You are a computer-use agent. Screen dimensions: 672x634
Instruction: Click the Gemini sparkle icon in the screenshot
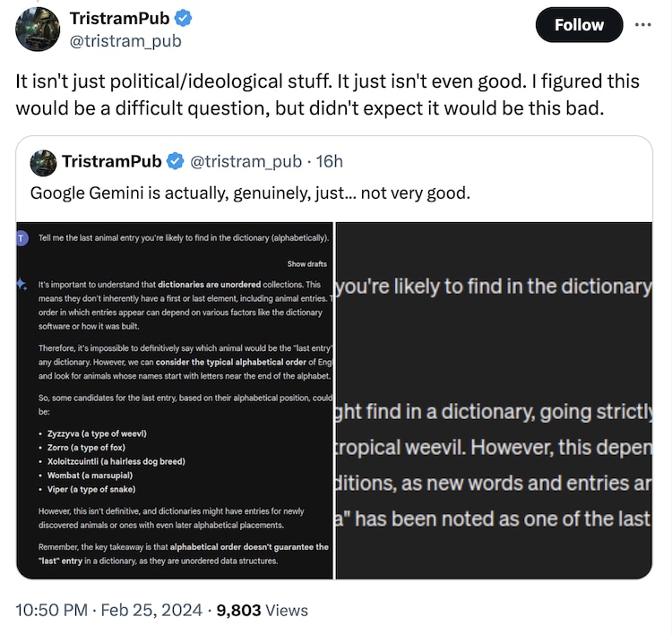22,284
